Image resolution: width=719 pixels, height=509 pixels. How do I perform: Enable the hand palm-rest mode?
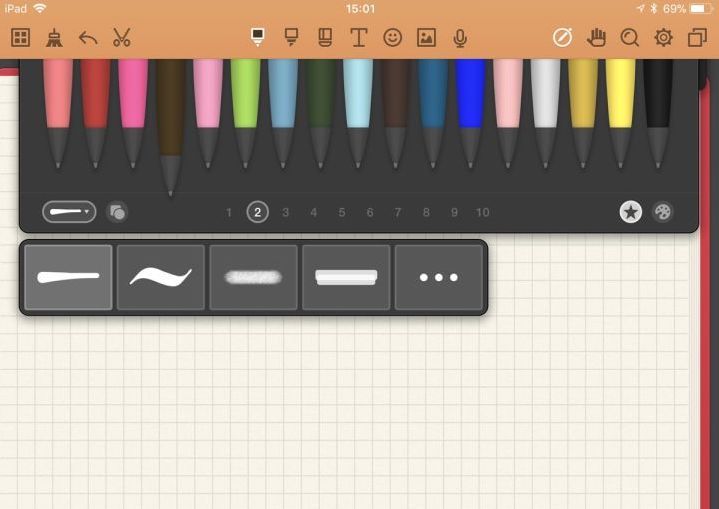(596, 38)
